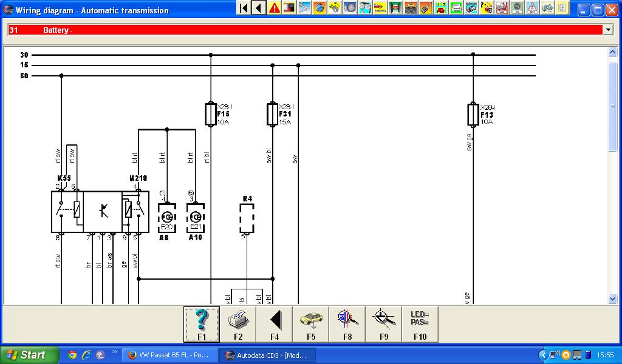This screenshot has width=622, height=364.
Task: Click the F8 magnifier search icon
Action: click(347, 324)
